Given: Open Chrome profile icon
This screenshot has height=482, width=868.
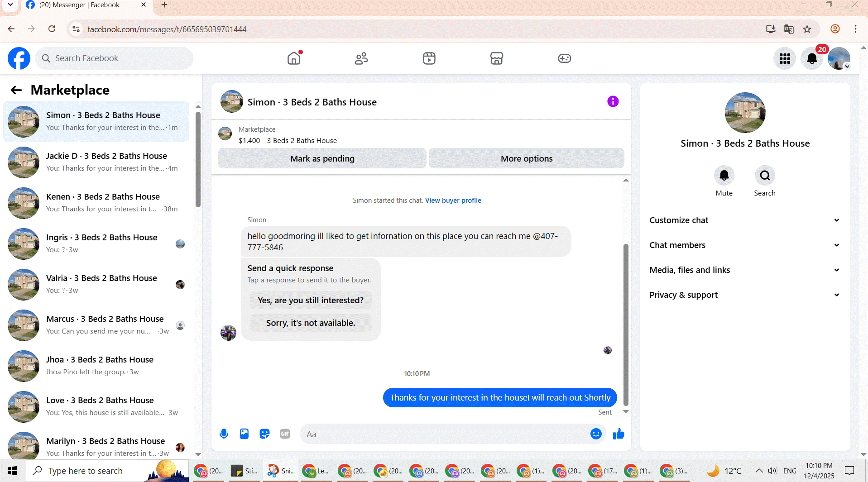Looking at the screenshot, I should (x=835, y=29).
